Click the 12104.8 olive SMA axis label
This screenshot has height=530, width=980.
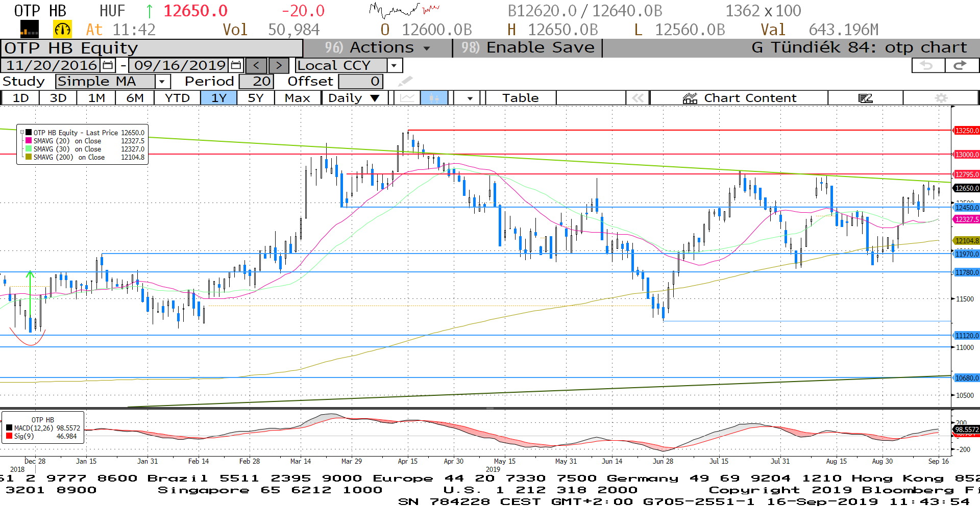(967, 241)
